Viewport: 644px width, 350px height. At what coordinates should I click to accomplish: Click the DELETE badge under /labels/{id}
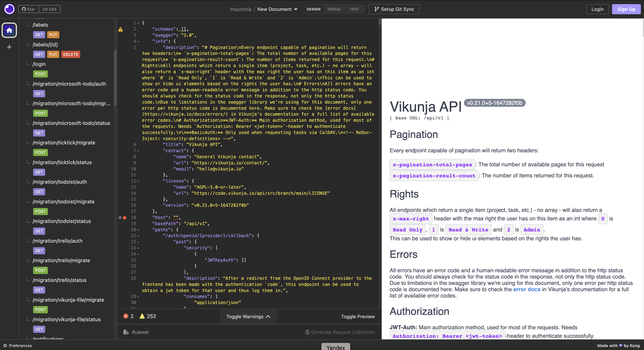71,54
